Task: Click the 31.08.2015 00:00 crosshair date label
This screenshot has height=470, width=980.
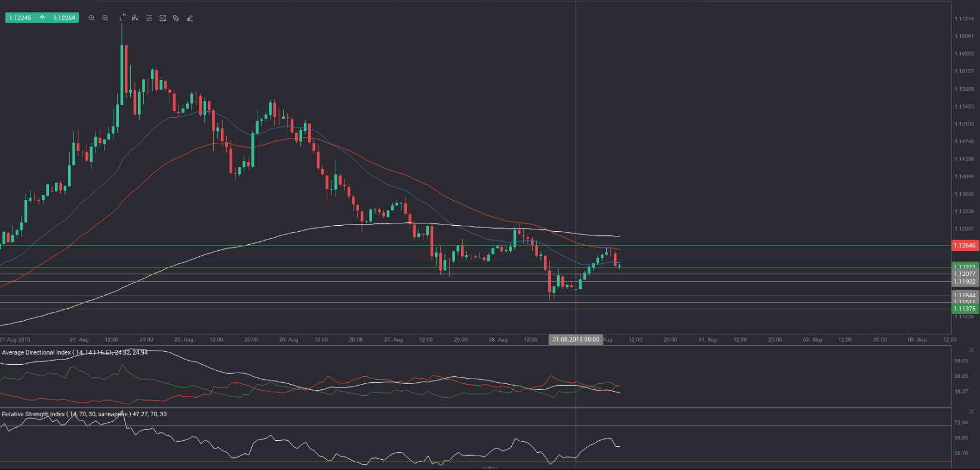Action: tap(575, 339)
